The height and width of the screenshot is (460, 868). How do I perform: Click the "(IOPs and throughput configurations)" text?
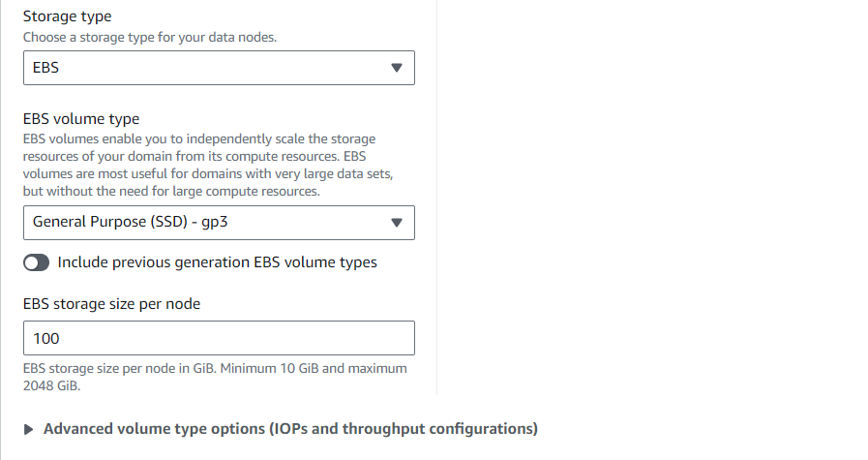pos(403,428)
